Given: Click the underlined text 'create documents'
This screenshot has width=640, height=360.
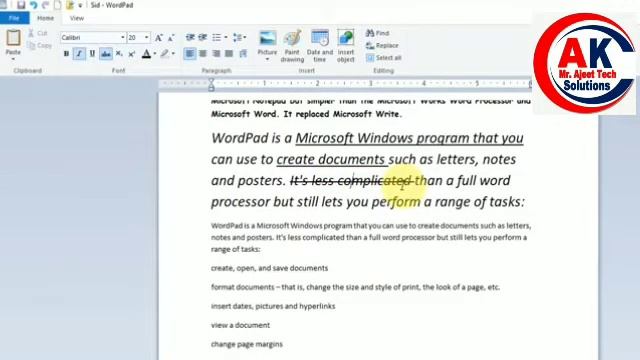Looking at the screenshot, I should (331, 159).
